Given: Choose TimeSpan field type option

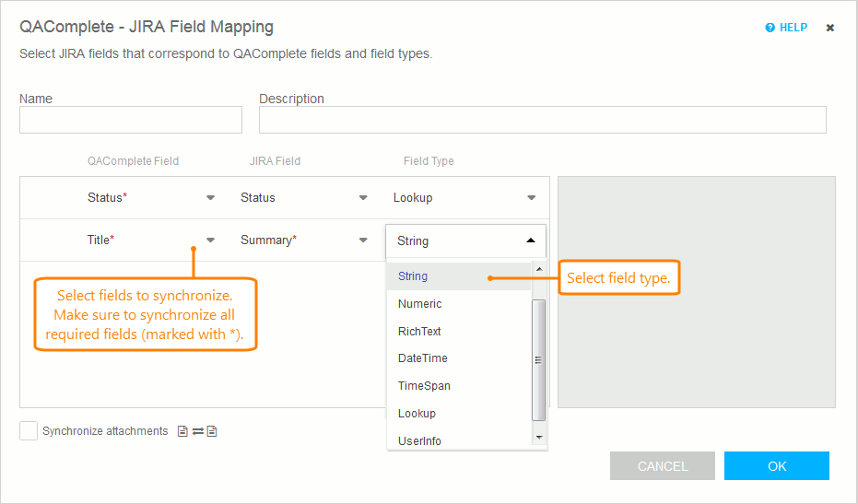Looking at the screenshot, I should tap(424, 385).
